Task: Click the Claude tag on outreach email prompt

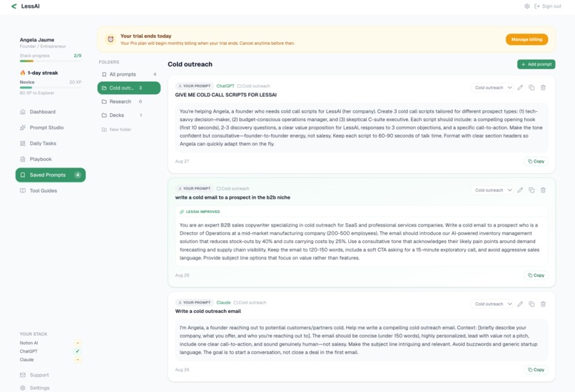Action: (x=223, y=303)
